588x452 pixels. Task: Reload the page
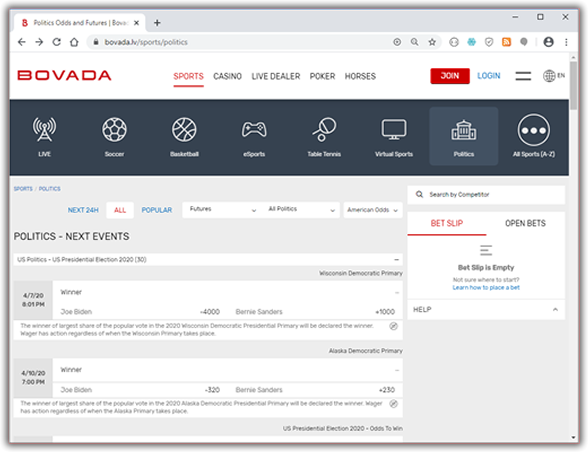(57, 42)
